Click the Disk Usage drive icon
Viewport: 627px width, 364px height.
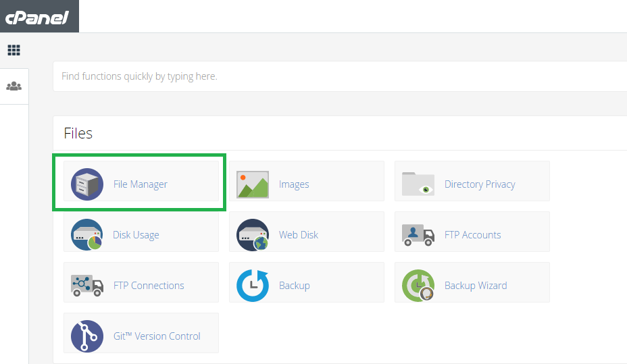87,235
